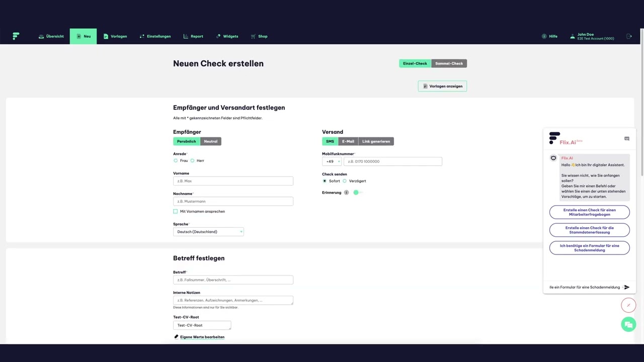Click Eigene Werte bearbeiten link
This screenshot has height=362, width=644.
202,337
